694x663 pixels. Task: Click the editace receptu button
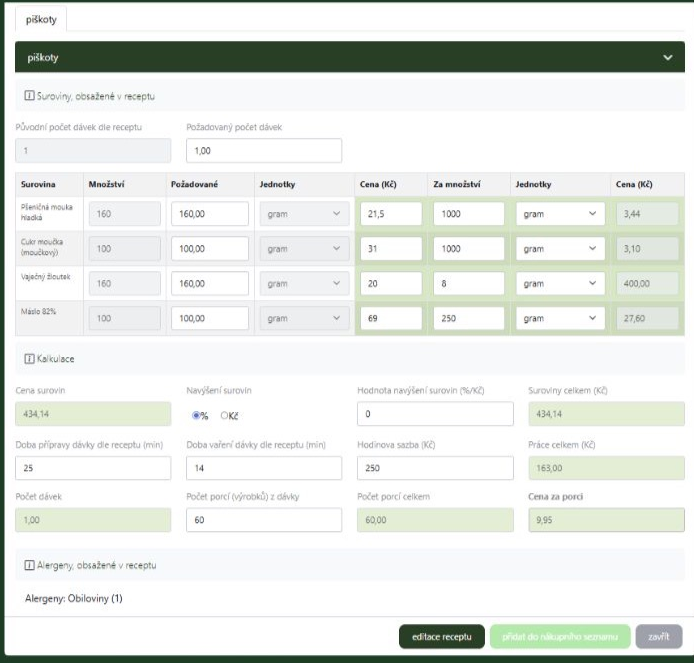[x=442, y=636]
